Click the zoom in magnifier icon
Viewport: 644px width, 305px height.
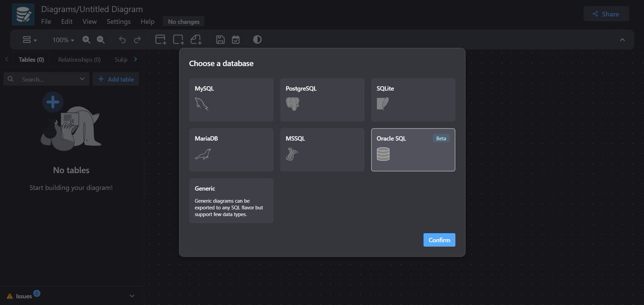pos(86,40)
